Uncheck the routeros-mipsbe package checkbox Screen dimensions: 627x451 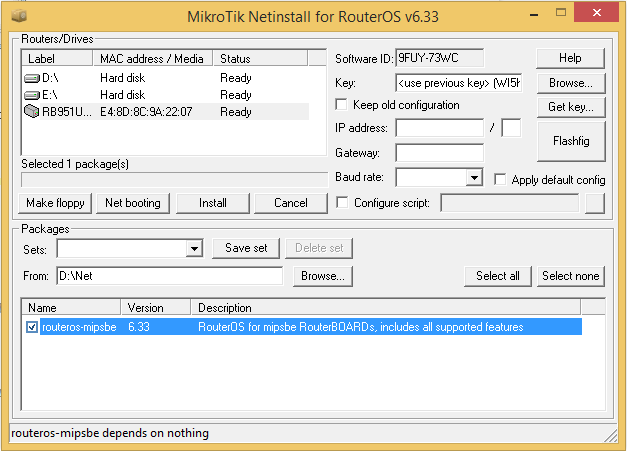click(x=32, y=327)
